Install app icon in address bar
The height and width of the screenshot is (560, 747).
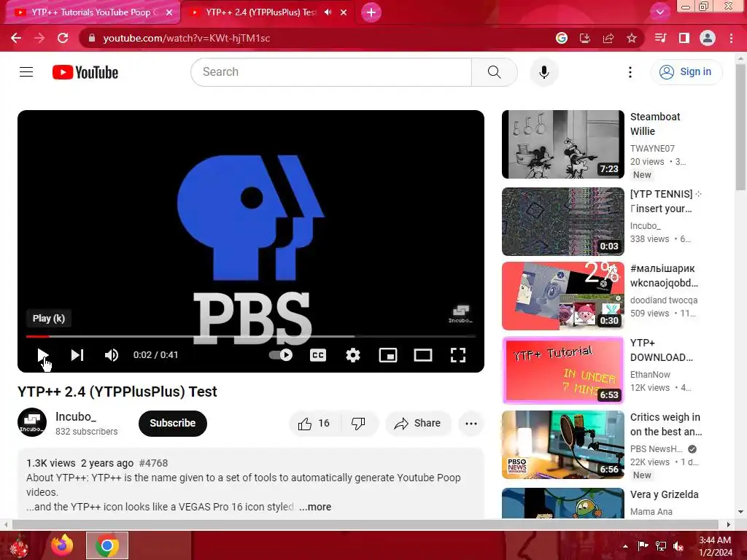pos(585,38)
